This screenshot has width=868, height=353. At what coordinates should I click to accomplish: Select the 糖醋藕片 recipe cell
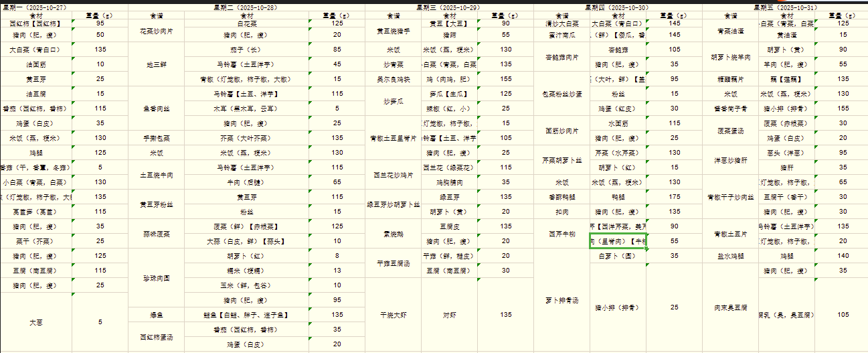click(x=730, y=78)
